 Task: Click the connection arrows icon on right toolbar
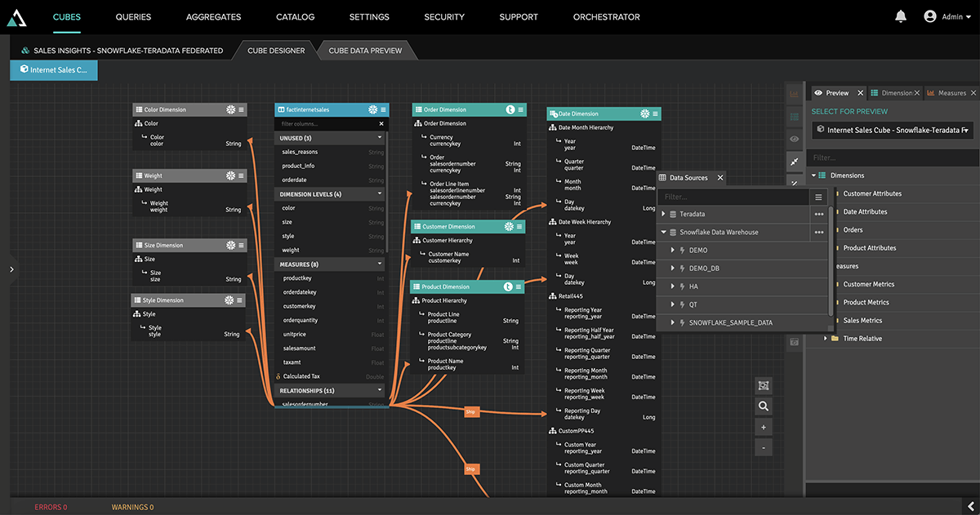794,161
